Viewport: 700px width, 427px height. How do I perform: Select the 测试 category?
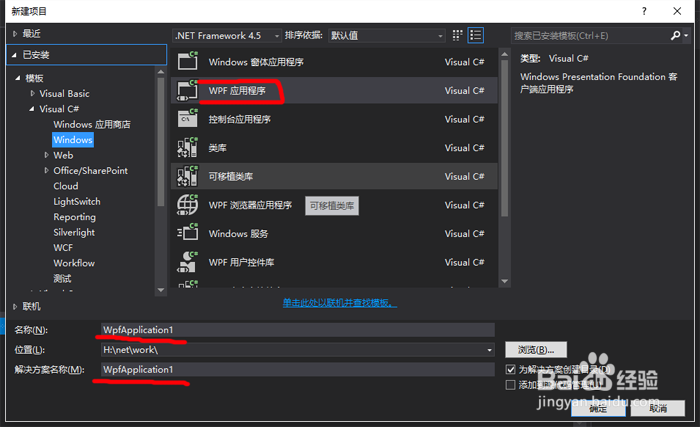coord(62,278)
